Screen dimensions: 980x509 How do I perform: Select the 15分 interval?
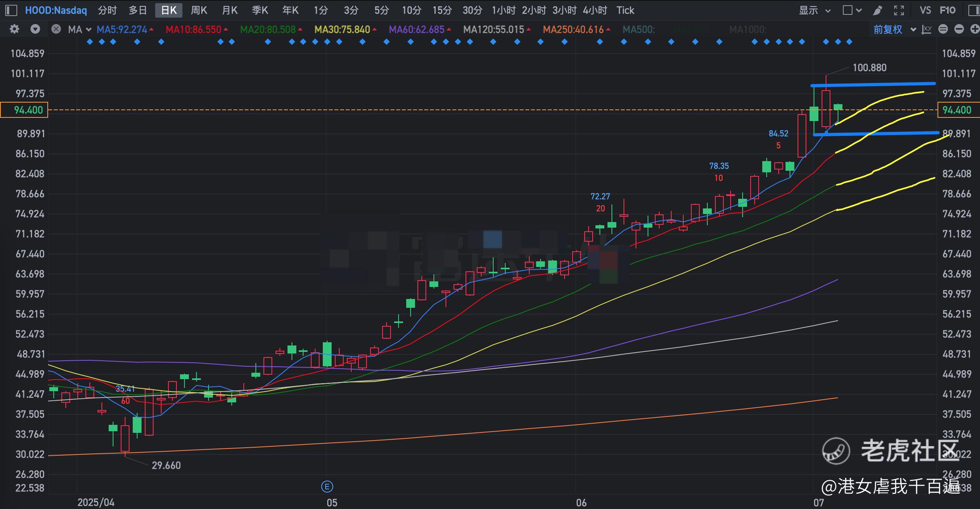point(442,10)
